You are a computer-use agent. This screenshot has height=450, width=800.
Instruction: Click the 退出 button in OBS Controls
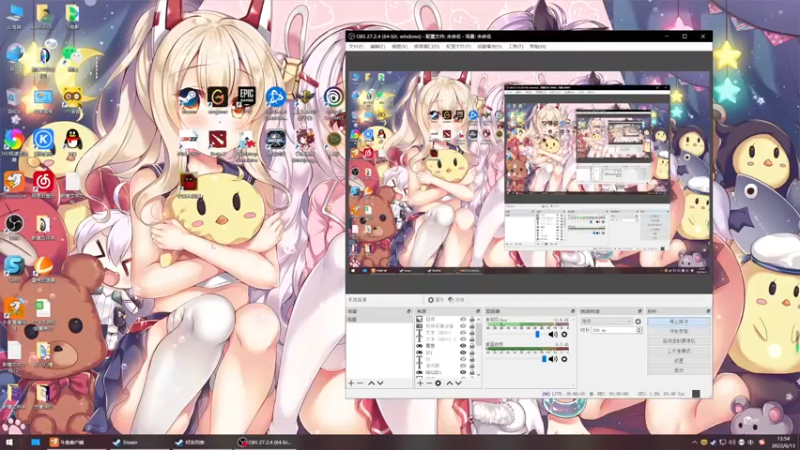click(x=679, y=370)
